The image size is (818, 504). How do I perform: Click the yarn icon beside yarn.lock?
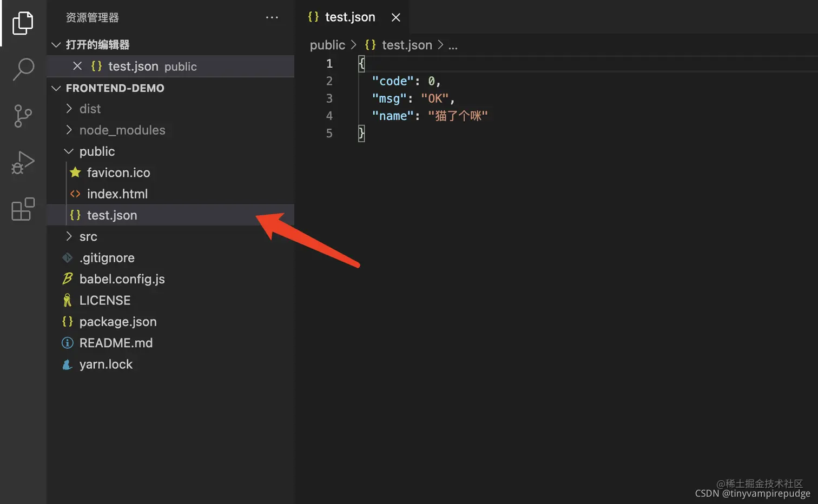[x=68, y=364]
